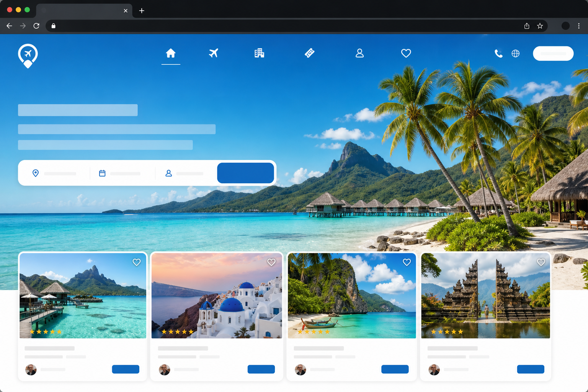The height and width of the screenshot is (392, 588).
Task: Open the Bali temple gate destination photo
Action: 485,296
